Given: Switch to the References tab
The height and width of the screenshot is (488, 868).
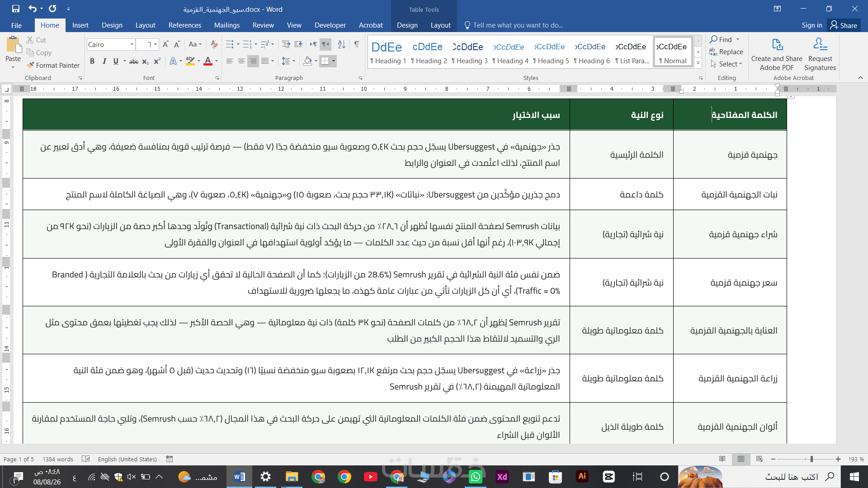Looking at the screenshot, I should point(184,25).
